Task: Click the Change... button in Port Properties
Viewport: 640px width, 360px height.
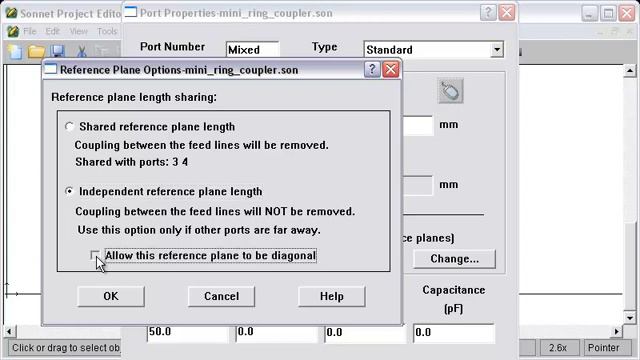Action: click(x=454, y=259)
